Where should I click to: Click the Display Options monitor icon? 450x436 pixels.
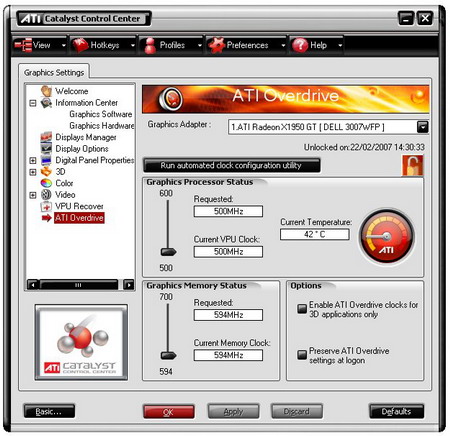(x=46, y=148)
